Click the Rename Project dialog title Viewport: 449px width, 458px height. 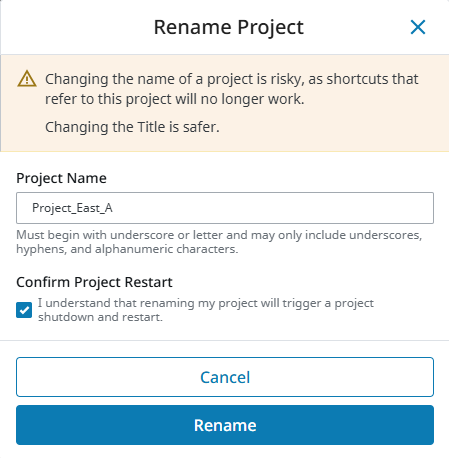[x=229, y=27]
